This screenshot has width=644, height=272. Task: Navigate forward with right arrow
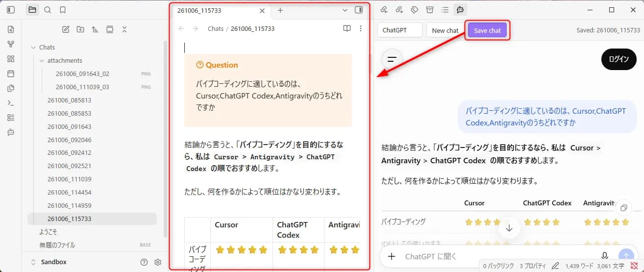tap(195, 28)
